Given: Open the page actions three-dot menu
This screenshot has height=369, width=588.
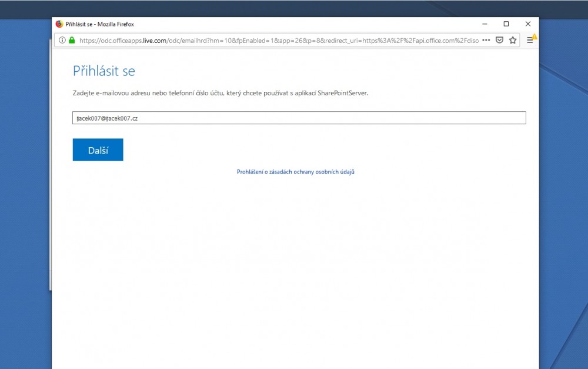Looking at the screenshot, I should (x=486, y=41).
